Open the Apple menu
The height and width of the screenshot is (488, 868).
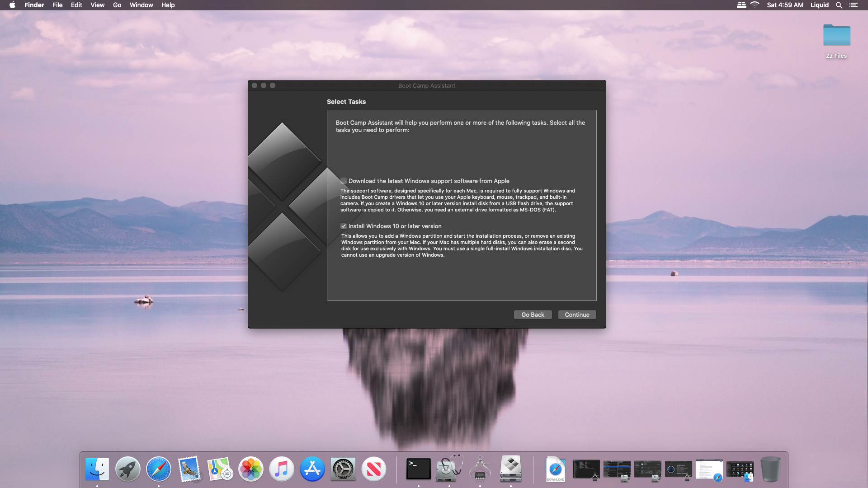pos(12,5)
